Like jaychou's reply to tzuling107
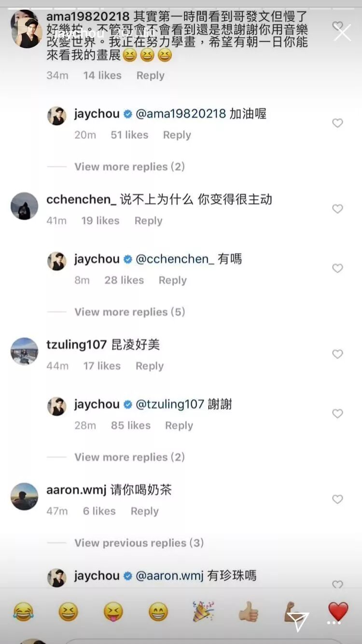 click(x=338, y=414)
